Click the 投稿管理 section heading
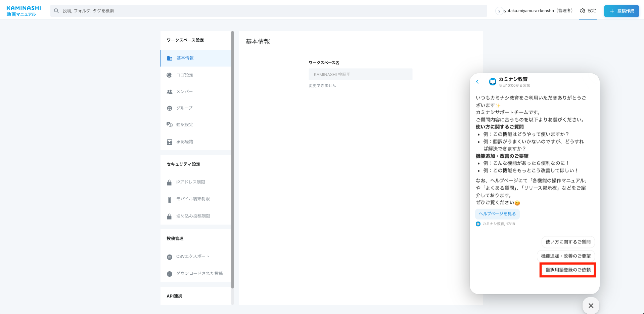The width and height of the screenshot is (644, 314). point(175,238)
